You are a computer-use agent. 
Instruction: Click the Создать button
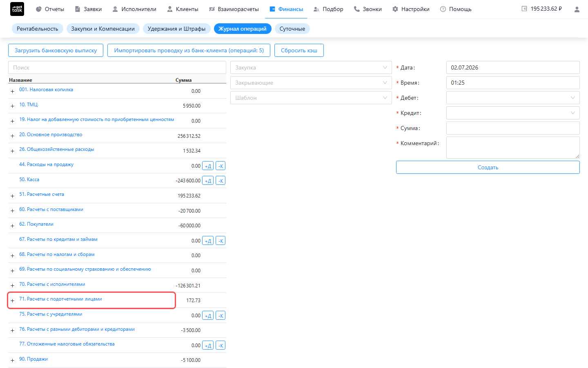click(x=488, y=167)
